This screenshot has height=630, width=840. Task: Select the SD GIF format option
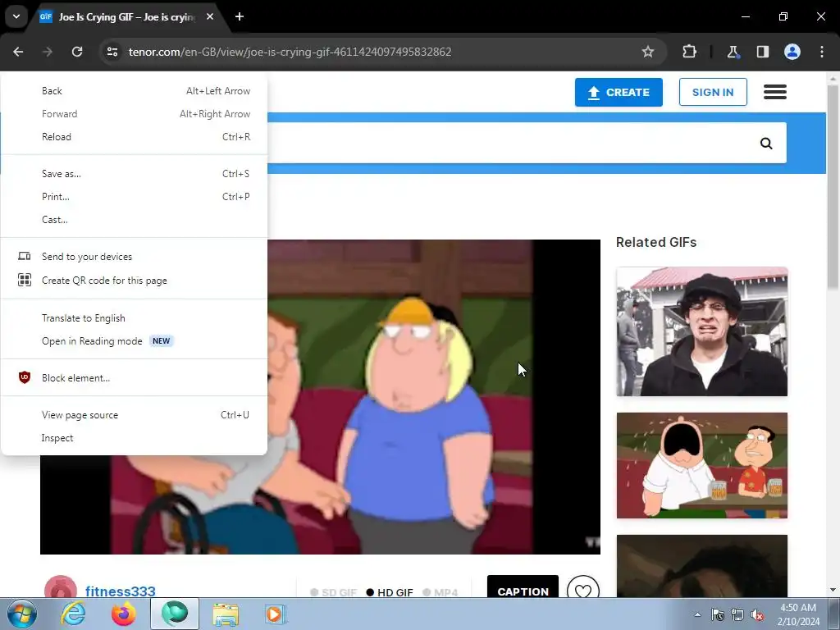333,592
